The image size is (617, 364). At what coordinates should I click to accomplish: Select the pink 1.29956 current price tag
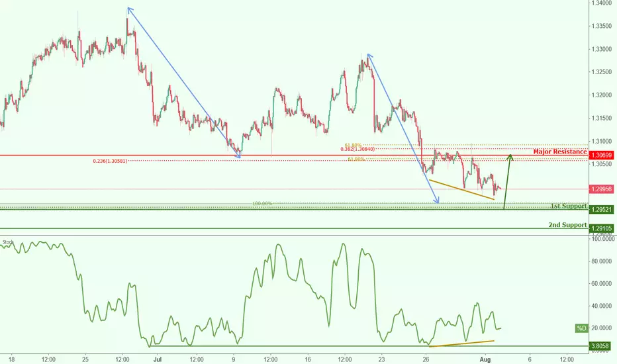click(601, 189)
